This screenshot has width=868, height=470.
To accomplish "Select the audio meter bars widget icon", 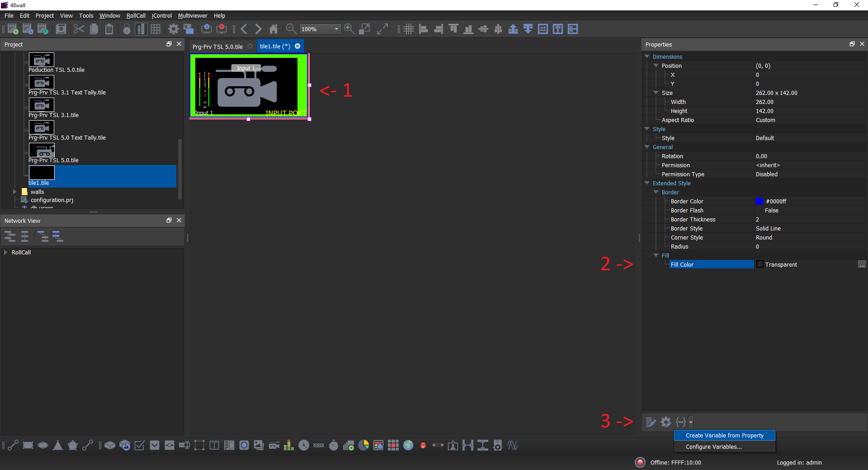I will pyautogui.click(x=289, y=446).
